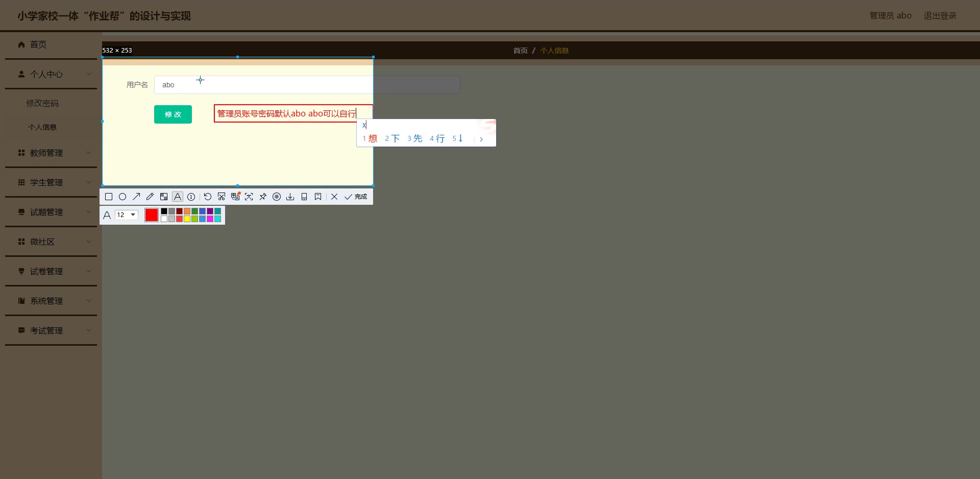Select the rectangle annotation tool

click(x=109, y=197)
